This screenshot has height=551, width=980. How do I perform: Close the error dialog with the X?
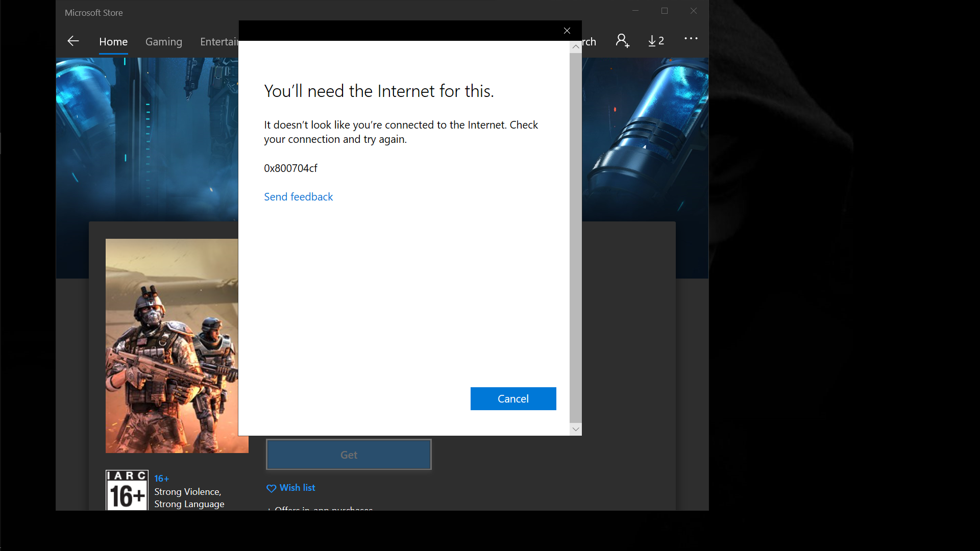pos(567,31)
